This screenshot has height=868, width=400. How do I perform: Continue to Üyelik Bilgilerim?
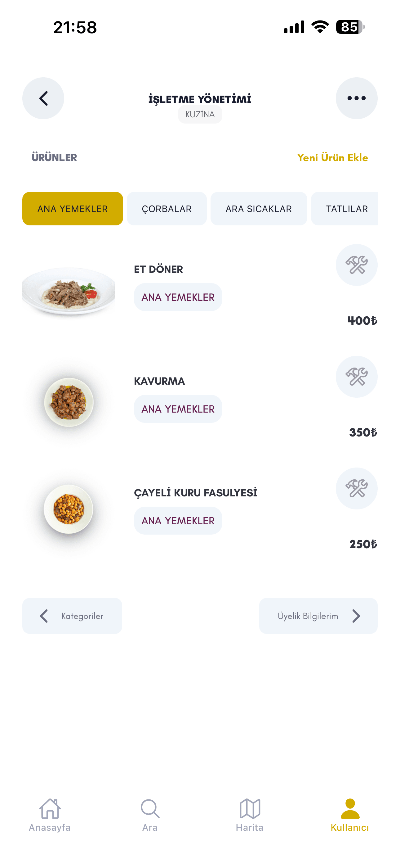click(318, 616)
